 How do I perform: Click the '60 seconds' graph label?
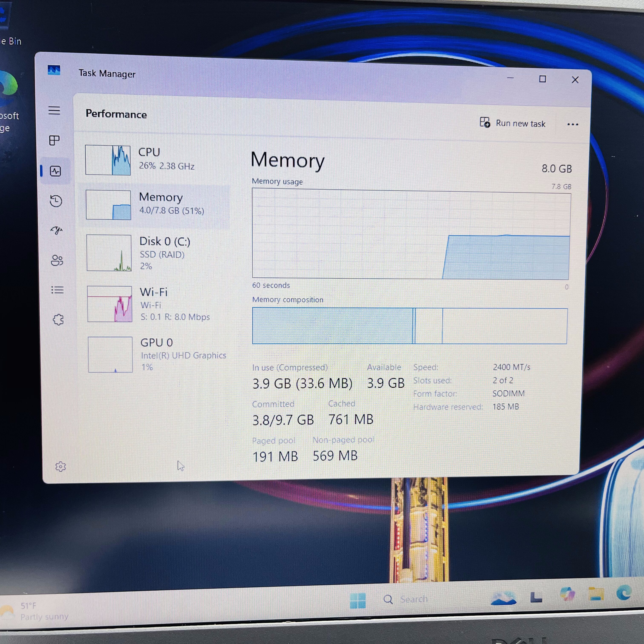click(271, 285)
